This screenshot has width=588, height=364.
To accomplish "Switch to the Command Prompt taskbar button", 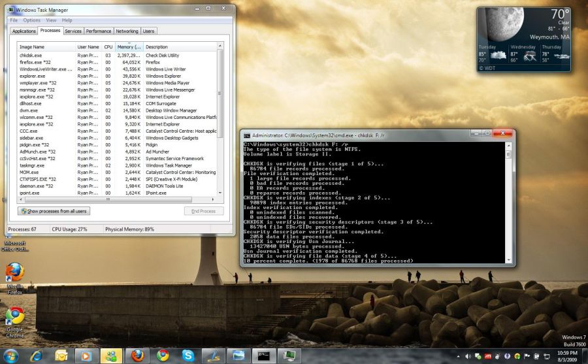I will pos(263,356).
